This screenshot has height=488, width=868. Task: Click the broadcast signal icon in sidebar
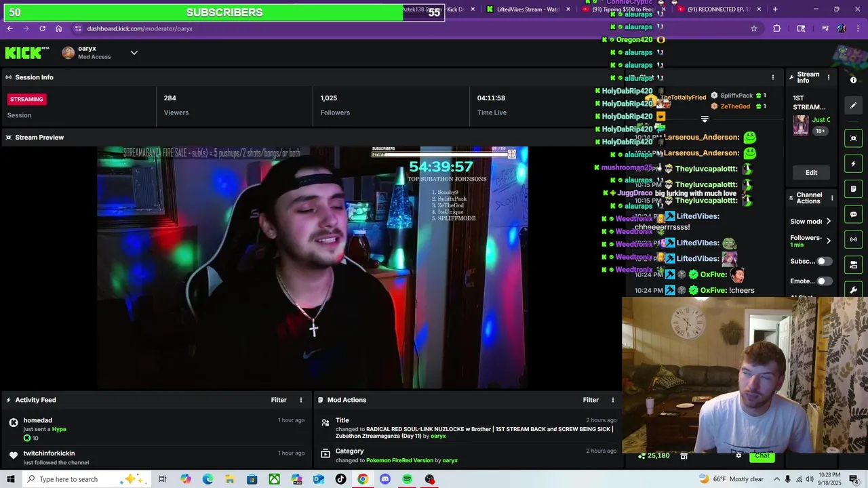tap(853, 239)
